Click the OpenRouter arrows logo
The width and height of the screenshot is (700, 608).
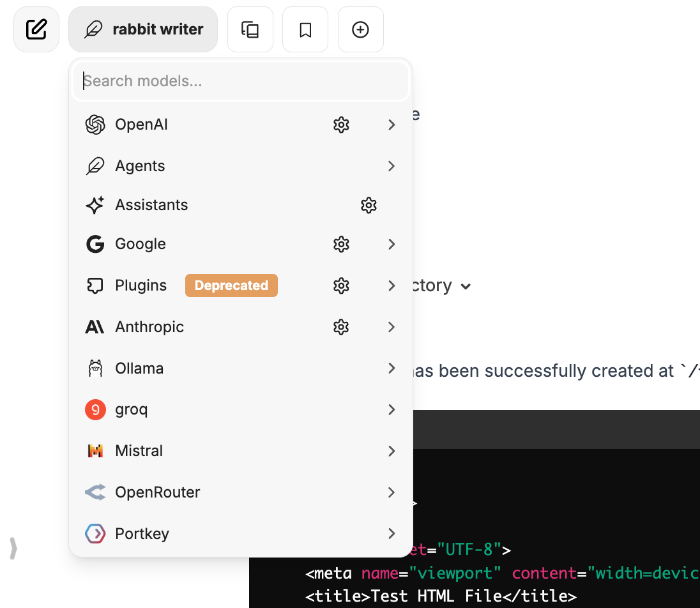[x=95, y=492]
